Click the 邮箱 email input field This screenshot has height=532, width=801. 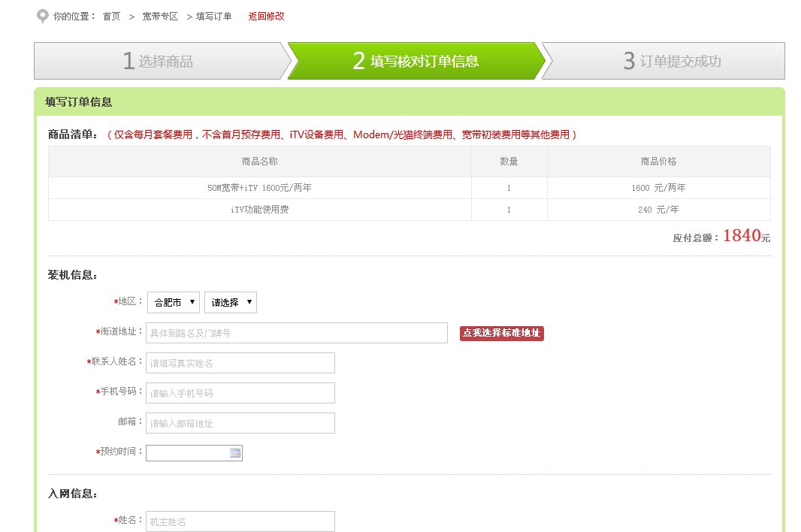tap(240, 422)
